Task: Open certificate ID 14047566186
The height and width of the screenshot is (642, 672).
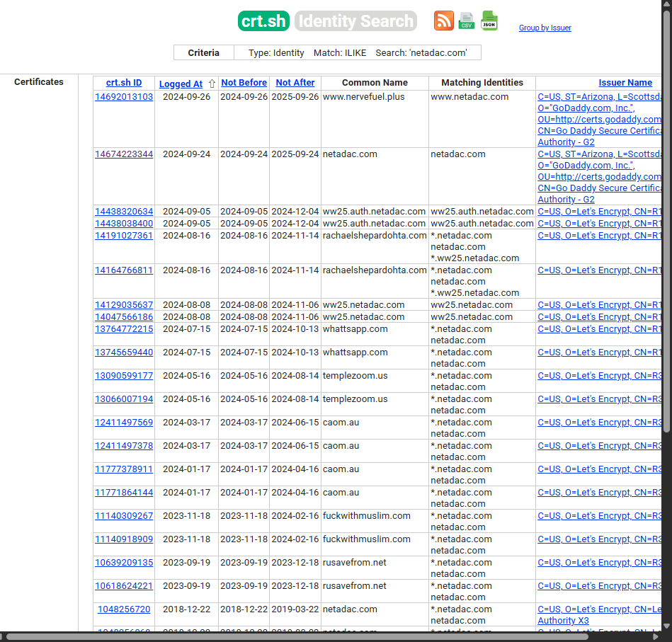Action: [x=124, y=317]
